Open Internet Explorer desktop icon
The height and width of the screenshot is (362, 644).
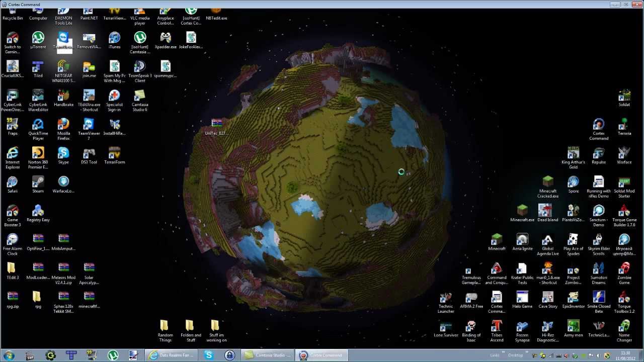13,158
